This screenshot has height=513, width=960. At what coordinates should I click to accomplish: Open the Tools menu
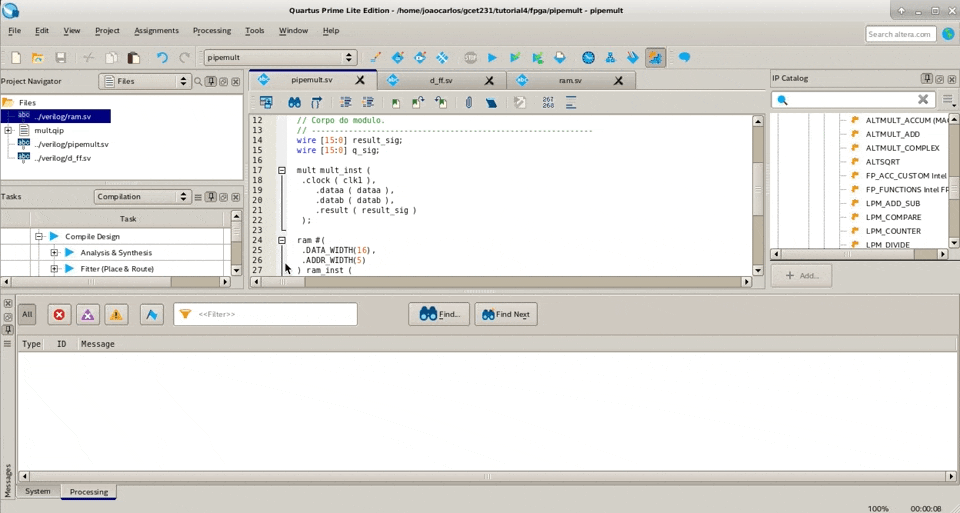255,31
